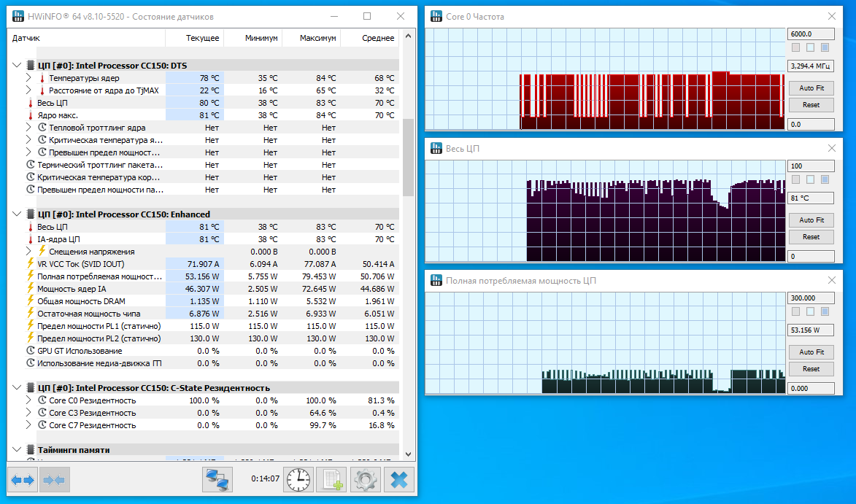This screenshot has width=856, height=504.
Task: Click the clock icon of GPU GT Использование
Action: (31, 351)
